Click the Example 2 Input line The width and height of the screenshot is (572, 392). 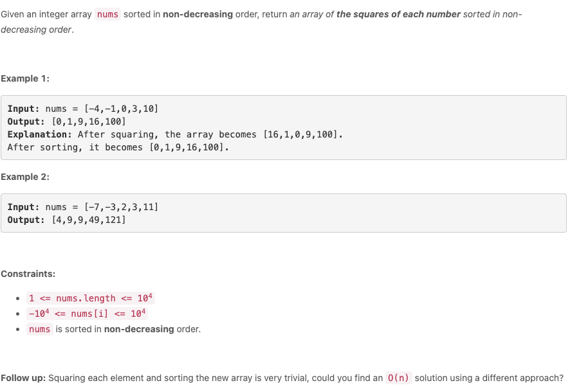pyautogui.click(x=83, y=207)
